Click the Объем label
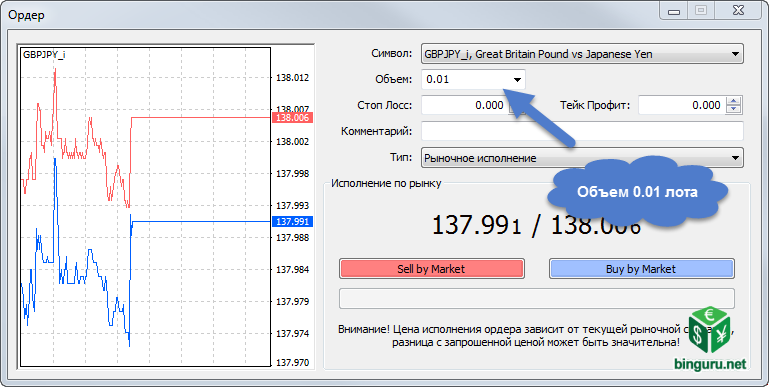The height and width of the screenshot is (387, 769). [x=393, y=79]
